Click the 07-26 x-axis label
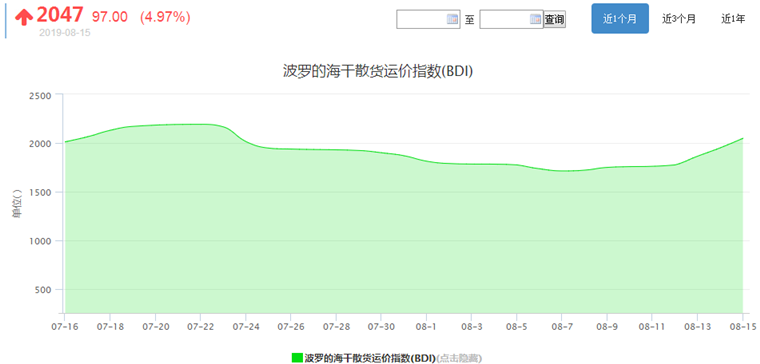This screenshot has width=760, height=364. pyautogui.click(x=290, y=327)
